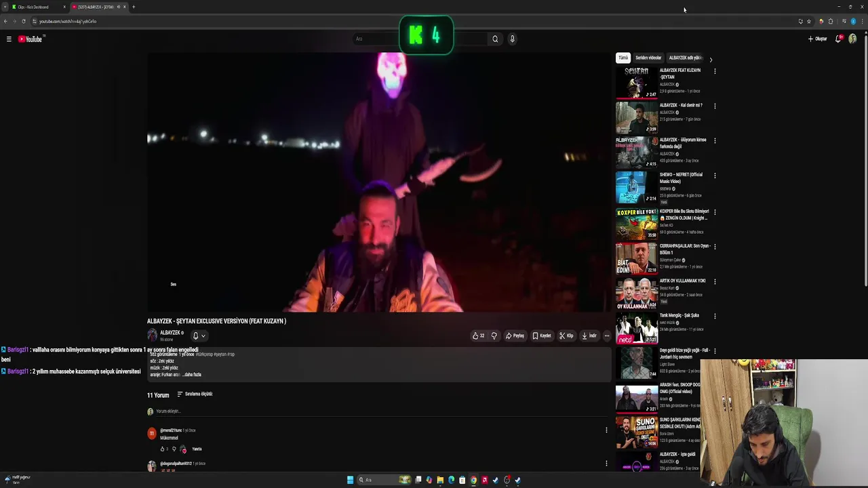Open the Sıralama ölçütü sort dropdown

pos(195,394)
